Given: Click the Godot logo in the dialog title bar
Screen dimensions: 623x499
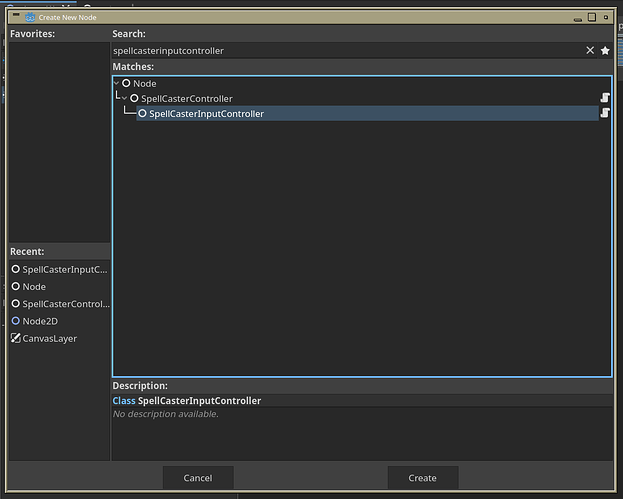Looking at the screenshot, I should coord(30,17).
